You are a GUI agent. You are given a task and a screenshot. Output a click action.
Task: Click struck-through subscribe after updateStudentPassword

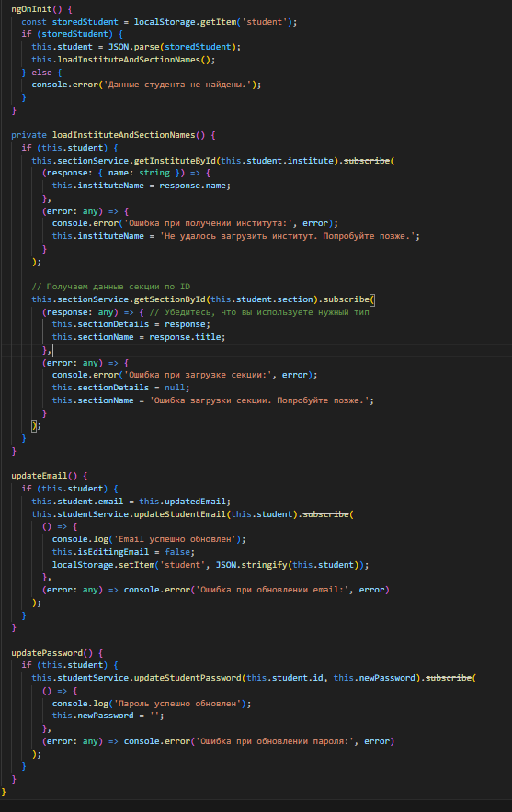tap(449, 678)
